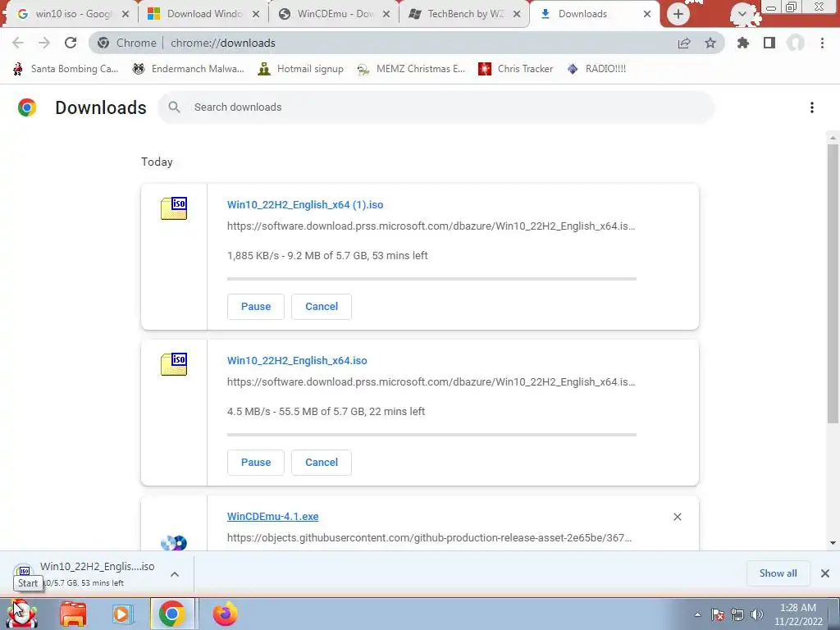Click the Search downloads field
This screenshot has height=630, width=840.
click(436, 107)
